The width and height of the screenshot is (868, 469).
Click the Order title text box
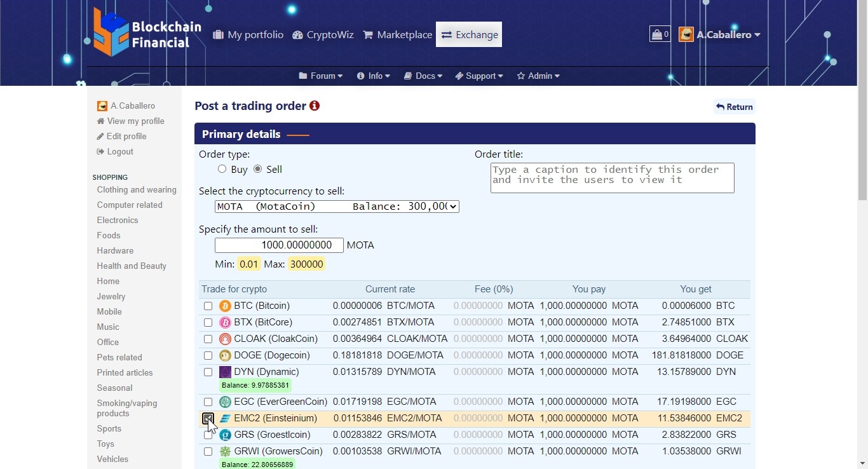click(612, 178)
